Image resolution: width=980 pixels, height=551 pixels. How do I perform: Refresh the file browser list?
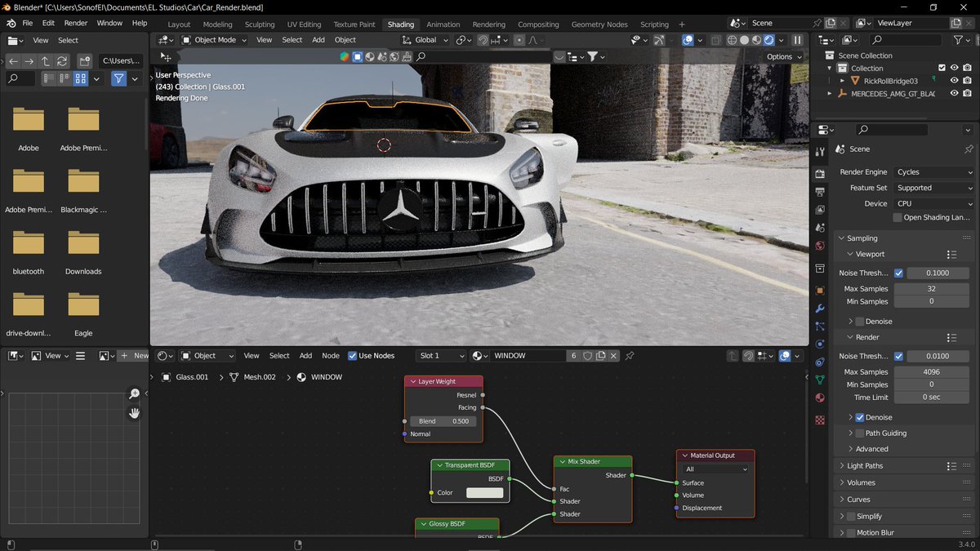coord(61,61)
